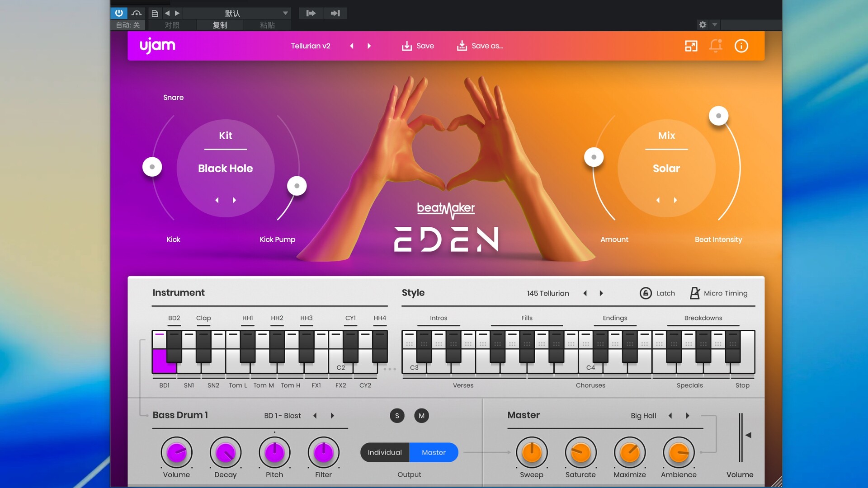The height and width of the screenshot is (488, 868).
Task: Set output to Master
Action: coord(434,452)
